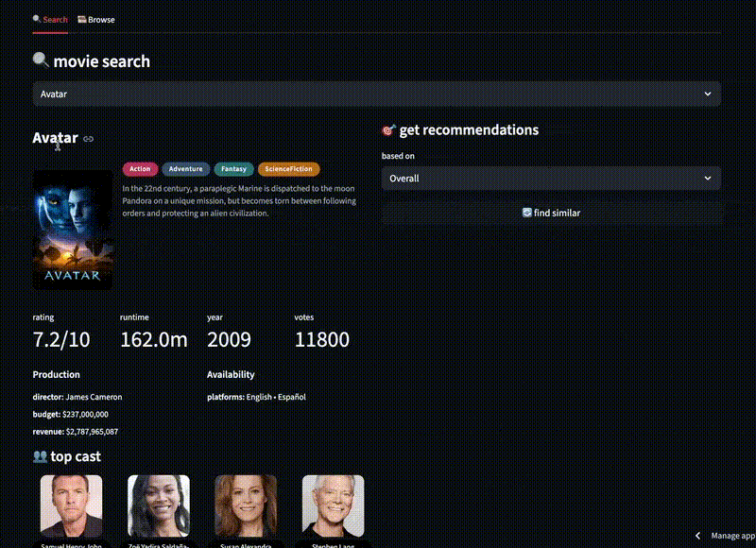Click the chevron in the Overall selector

point(707,179)
